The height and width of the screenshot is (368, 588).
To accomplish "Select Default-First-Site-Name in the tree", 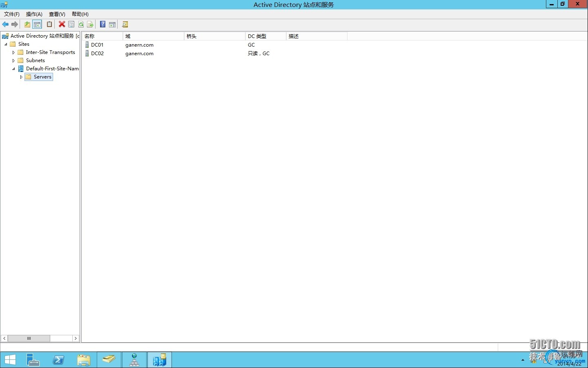I will 52,69.
